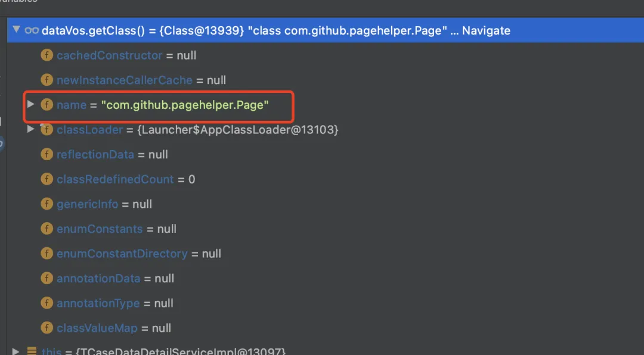The image size is (644, 355).
Task: Click the field icon next to newInstanceCallerCache
Action: [47, 80]
